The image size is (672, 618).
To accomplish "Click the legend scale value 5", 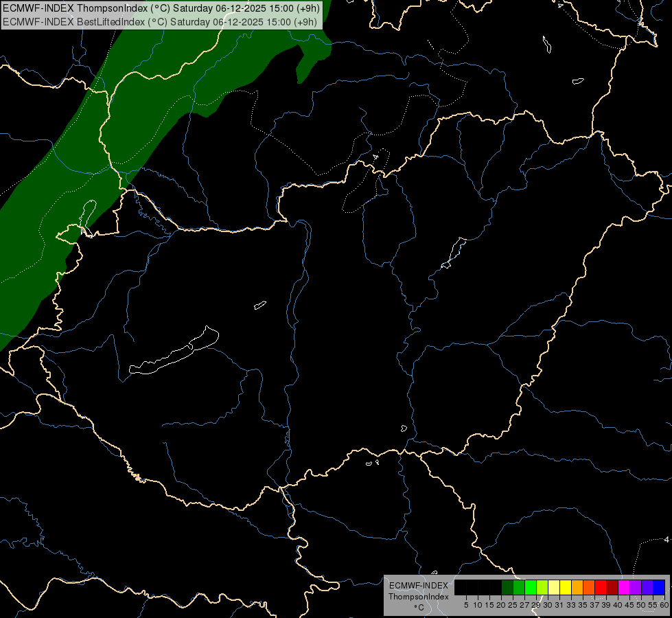I will click(x=466, y=605).
